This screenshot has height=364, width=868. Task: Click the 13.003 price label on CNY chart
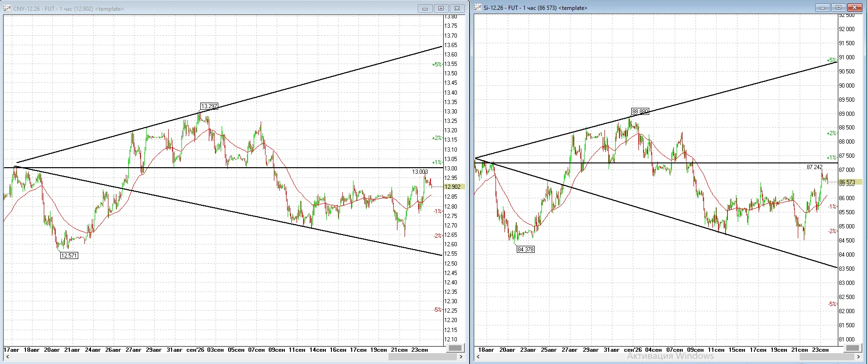pos(420,172)
